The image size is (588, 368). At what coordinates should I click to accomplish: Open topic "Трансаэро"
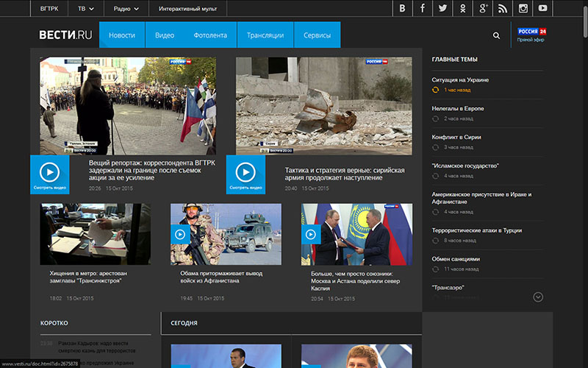pyautogui.click(x=448, y=287)
